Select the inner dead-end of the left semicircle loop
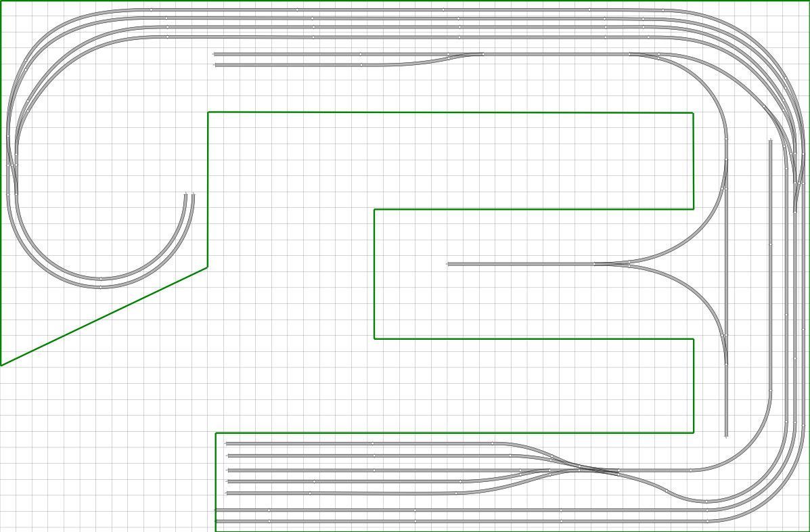Viewport: 810px width, 532px height. pyautogui.click(x=185, y=196)
